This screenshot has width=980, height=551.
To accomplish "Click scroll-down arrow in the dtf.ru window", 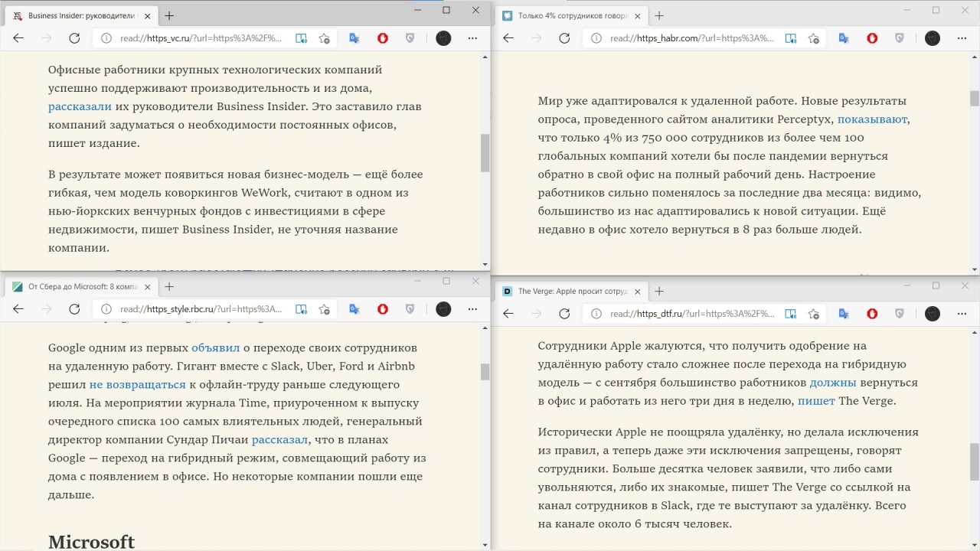I will 975,545.
